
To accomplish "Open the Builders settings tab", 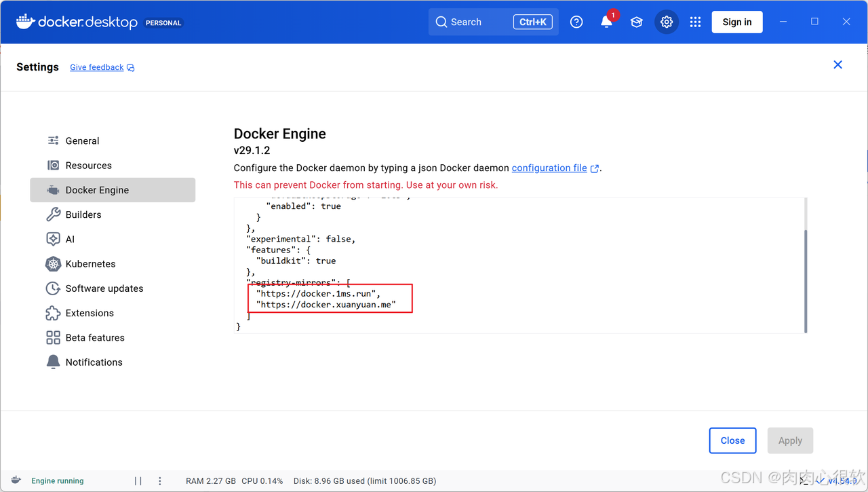I will pos(113,214).
